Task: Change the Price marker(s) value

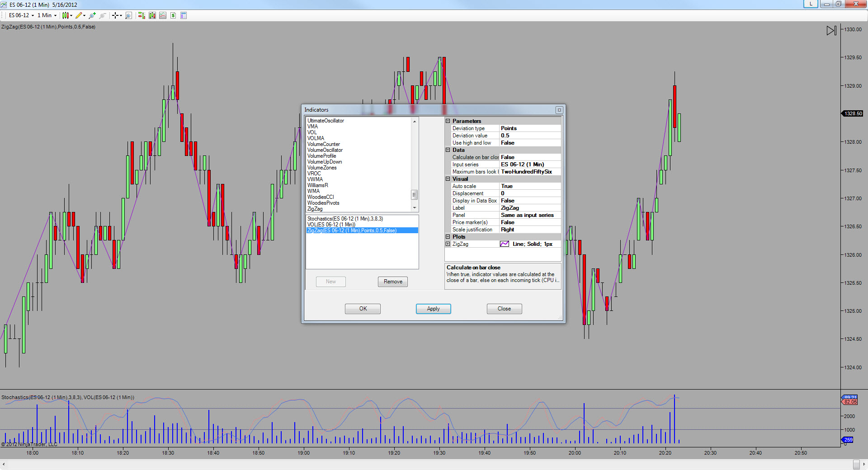Action: point(530,222)
